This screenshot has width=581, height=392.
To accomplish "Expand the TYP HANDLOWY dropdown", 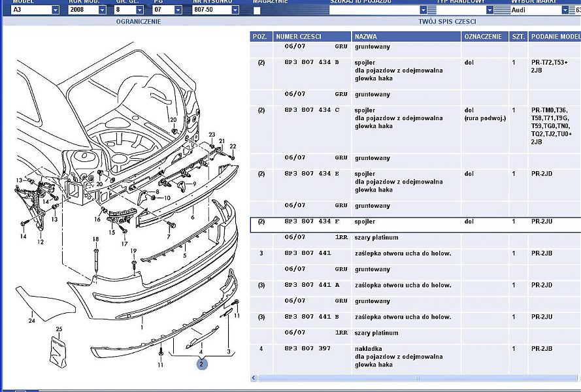I will click(490, 10).
